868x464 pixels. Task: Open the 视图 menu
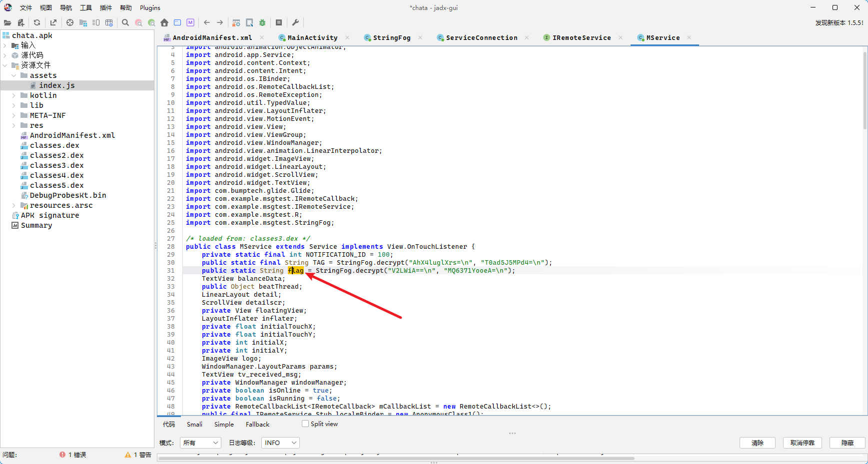46,7
